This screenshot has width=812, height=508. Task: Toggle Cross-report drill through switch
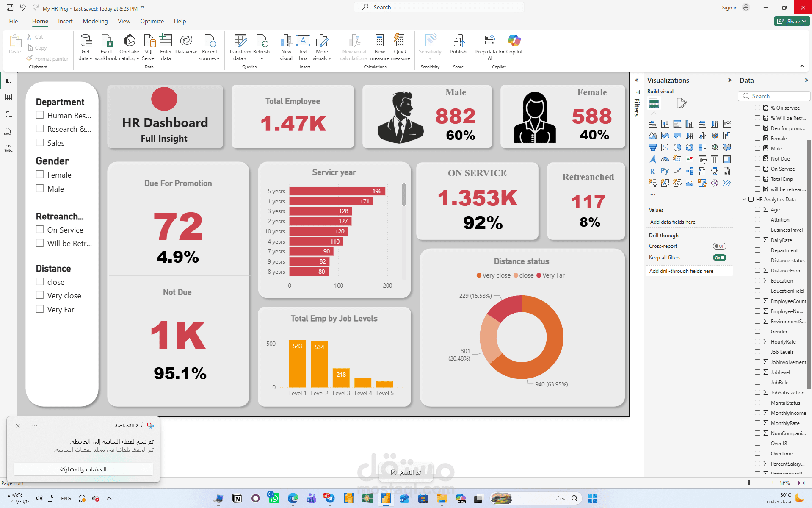click(x=720, y=246)
